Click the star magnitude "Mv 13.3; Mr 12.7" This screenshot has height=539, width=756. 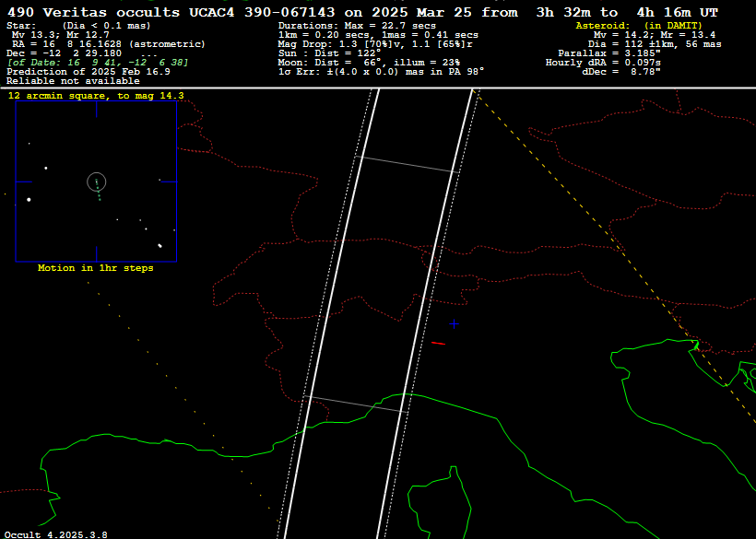pyautogui.click(x=61, y=35)
